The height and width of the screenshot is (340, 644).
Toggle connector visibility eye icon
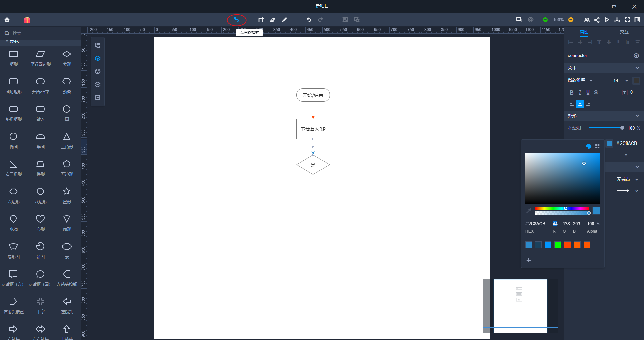(x=636, y=56)
